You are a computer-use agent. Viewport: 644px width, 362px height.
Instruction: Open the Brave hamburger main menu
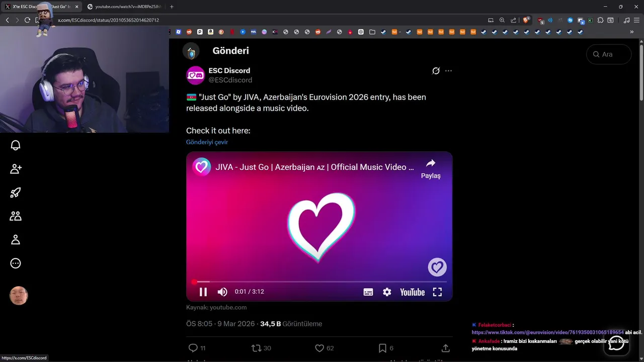636,20
